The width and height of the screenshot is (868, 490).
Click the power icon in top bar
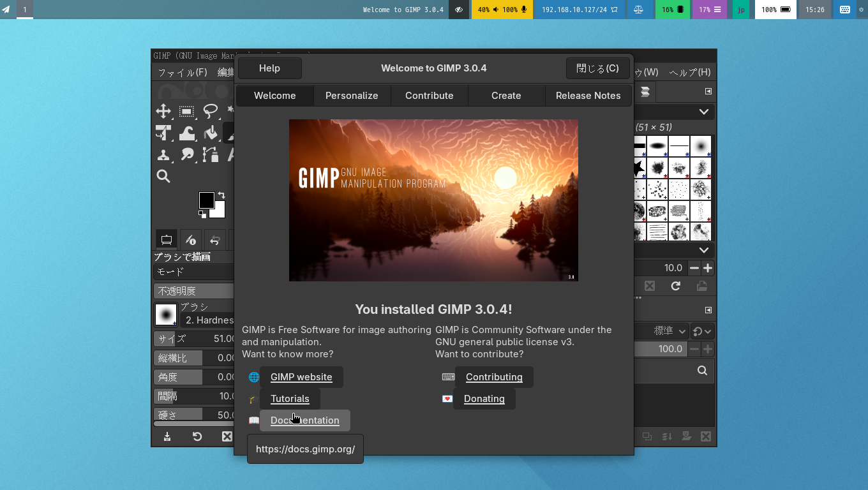pyautogui.click(x=861, y=10)
